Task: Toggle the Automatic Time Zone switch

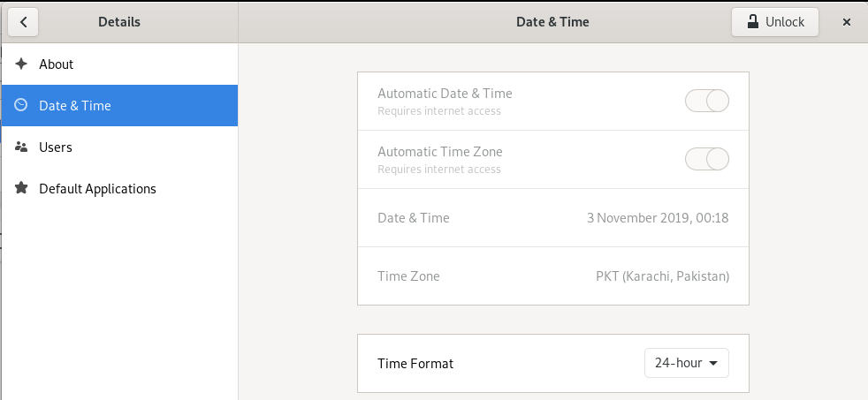Action: [x=706, y=159]
